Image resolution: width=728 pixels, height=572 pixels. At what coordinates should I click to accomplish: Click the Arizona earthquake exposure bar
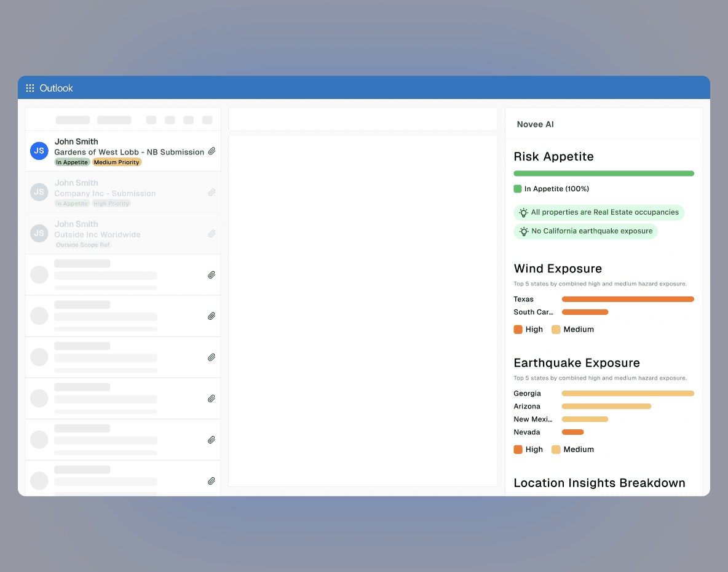point(606,407)
